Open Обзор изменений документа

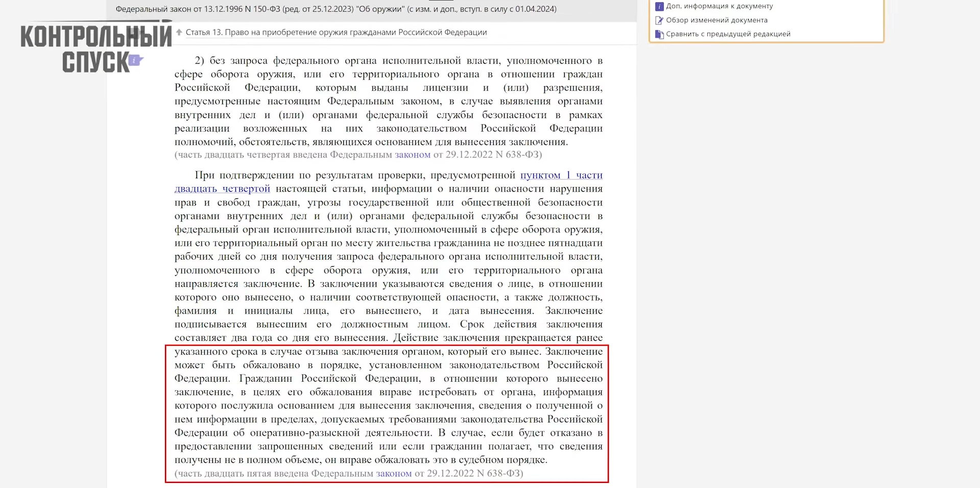coord(716,20)
